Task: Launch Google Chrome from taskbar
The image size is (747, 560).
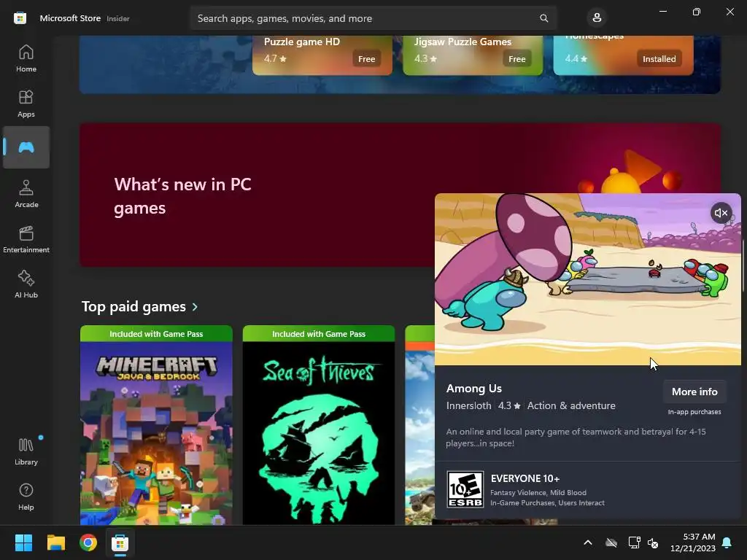Action: [x=88, y=542]
